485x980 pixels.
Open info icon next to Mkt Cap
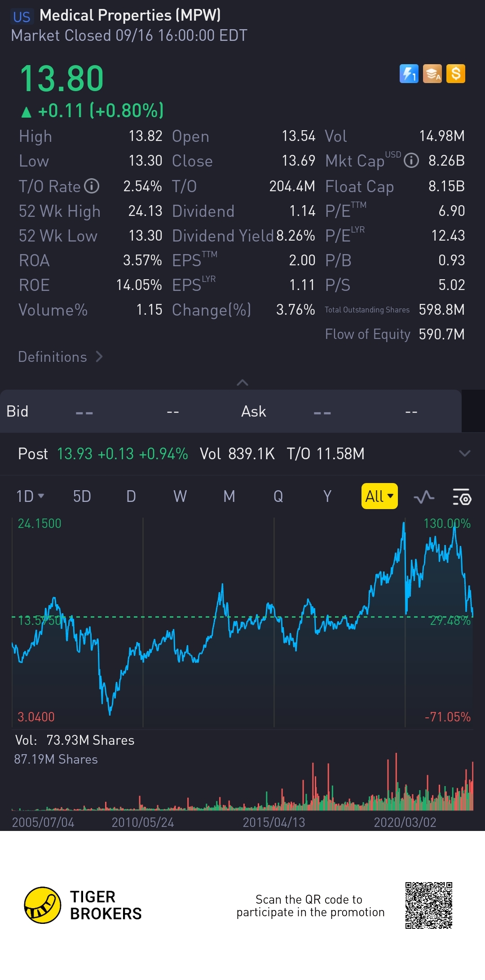click(411, 160)
